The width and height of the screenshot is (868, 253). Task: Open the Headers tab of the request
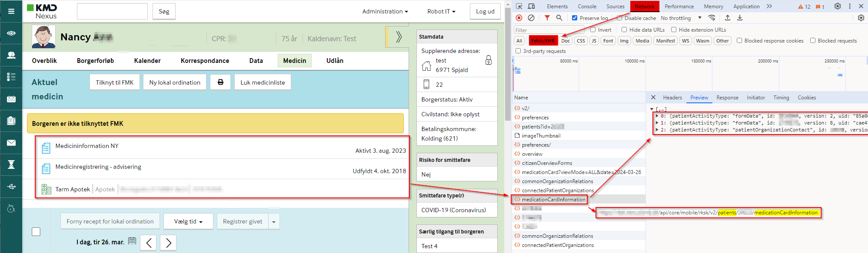672,98
